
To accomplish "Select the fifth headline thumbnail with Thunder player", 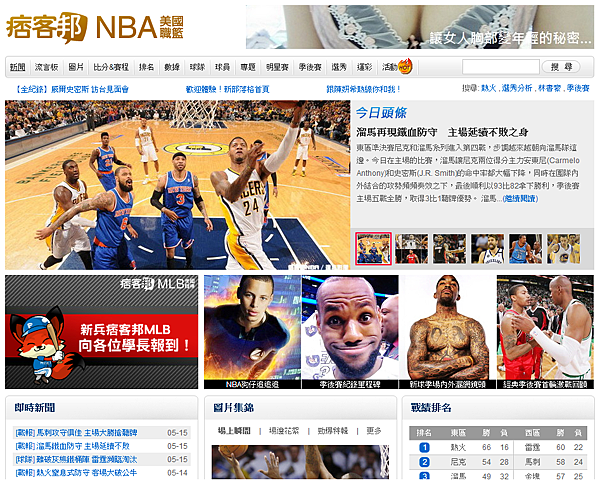I will pos(525,249).
